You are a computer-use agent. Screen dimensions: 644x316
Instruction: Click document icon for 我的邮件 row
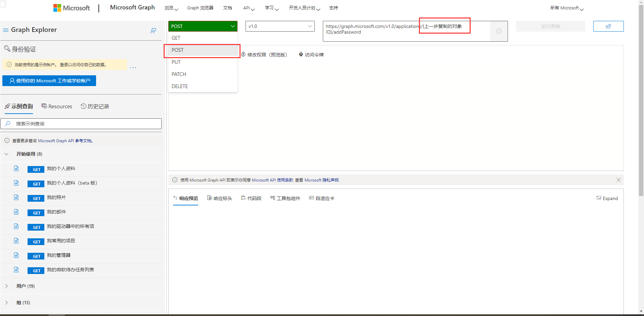(x=16, y=212)
